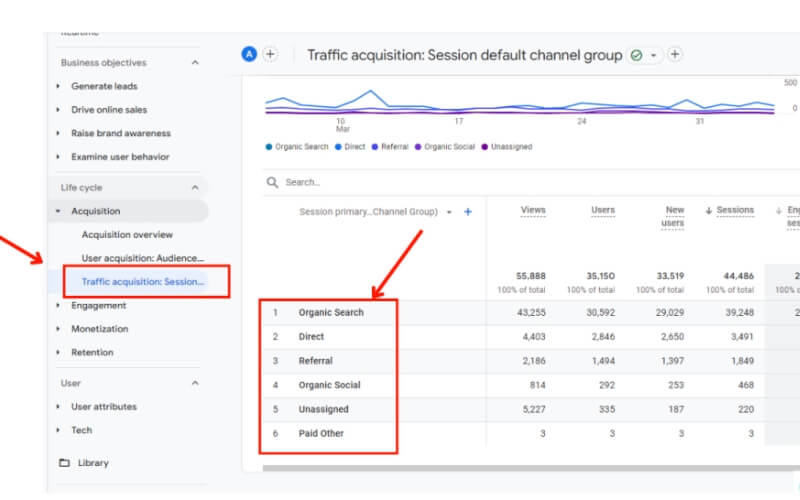
Task: Open the Library folder
Action: point(84,463)
